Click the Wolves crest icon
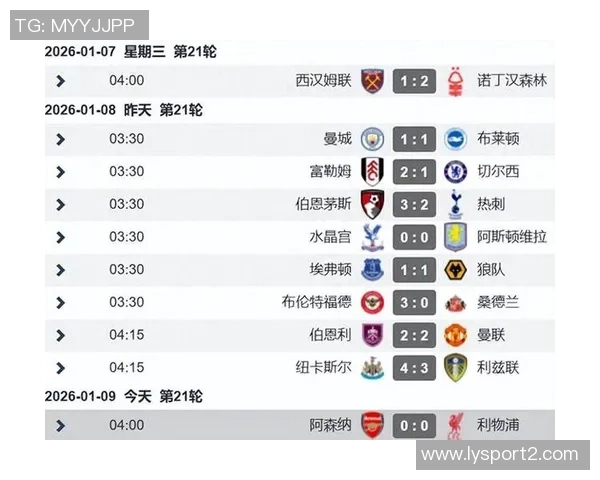600x480 pixels. tap(456, 269)
